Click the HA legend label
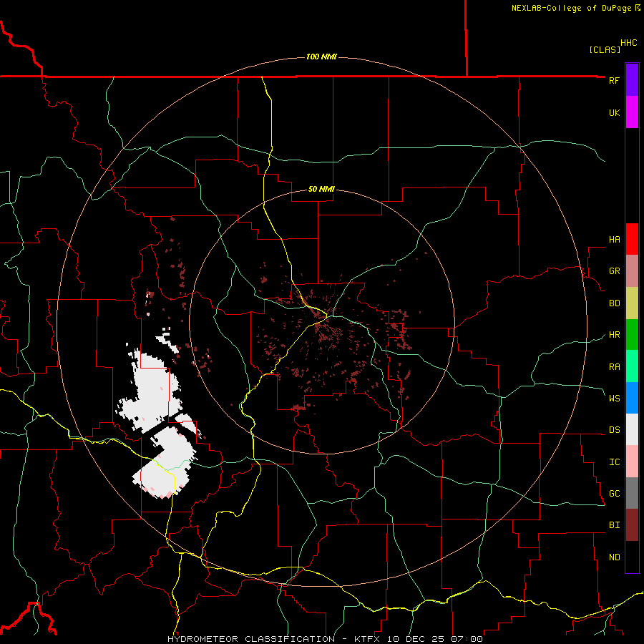The height and width of the screenshot is (644, 644). [614, 239]
